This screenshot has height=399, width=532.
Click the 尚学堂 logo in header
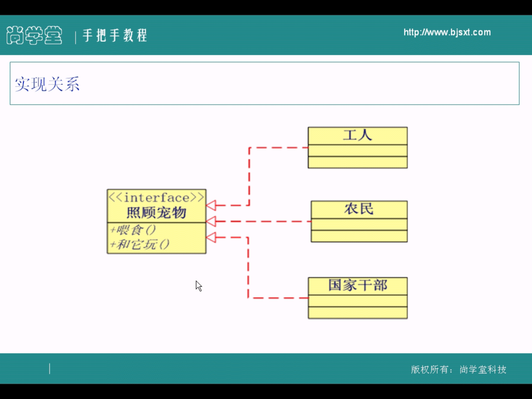tap(34, 35)
